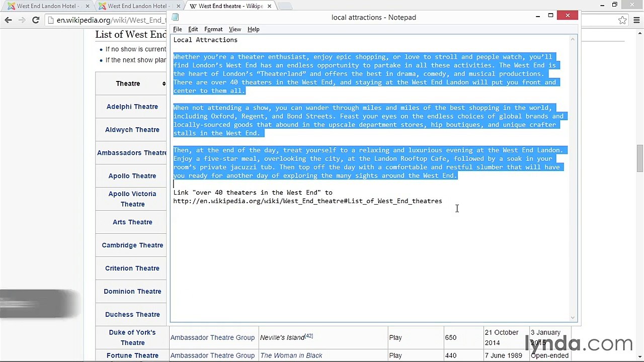Open Duke of York's Theatre link
Image resolution: width=644 pixels, height=362 pixels.
(132, 337)
